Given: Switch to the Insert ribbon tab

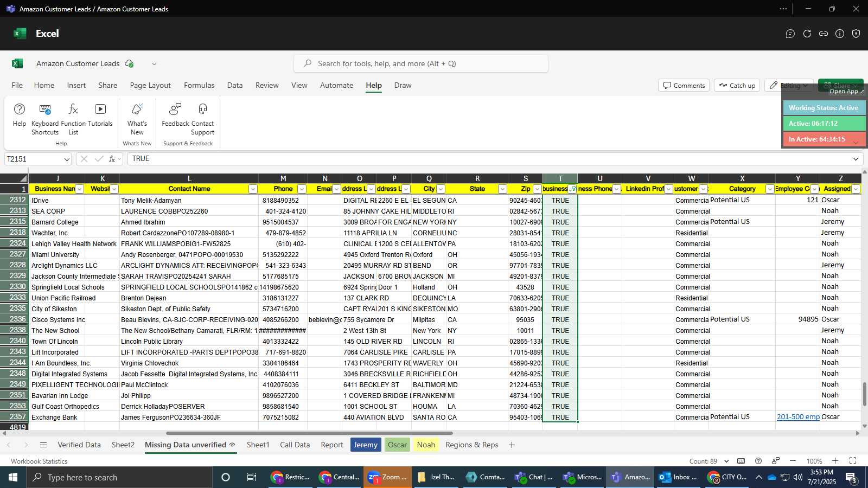Looking at the screenshot, I should pos(76,85).
